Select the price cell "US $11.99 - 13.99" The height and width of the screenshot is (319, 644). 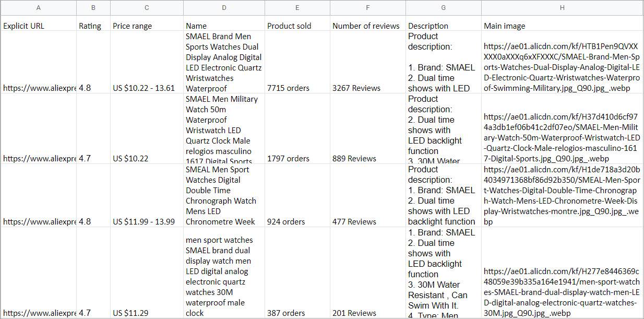click(x=147, y=196)
